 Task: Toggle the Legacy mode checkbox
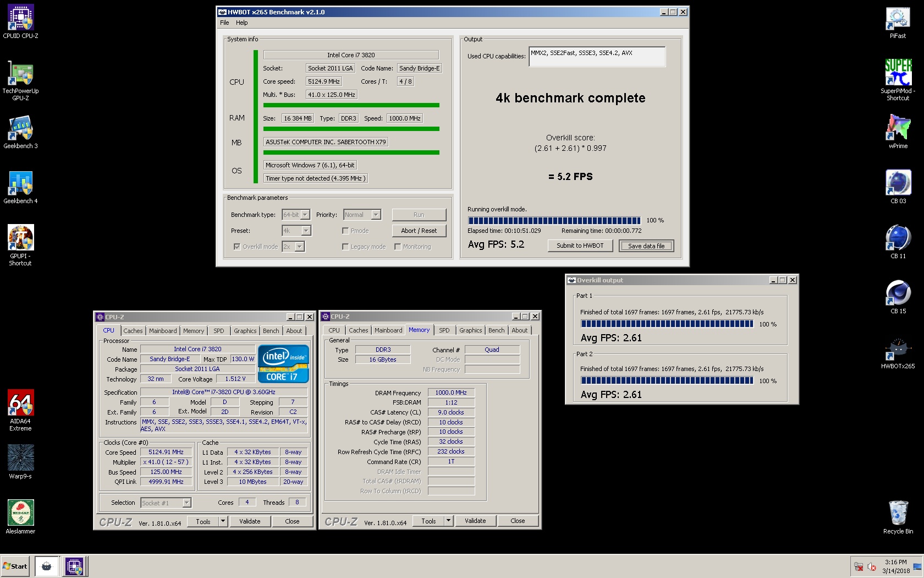(345, 247)
